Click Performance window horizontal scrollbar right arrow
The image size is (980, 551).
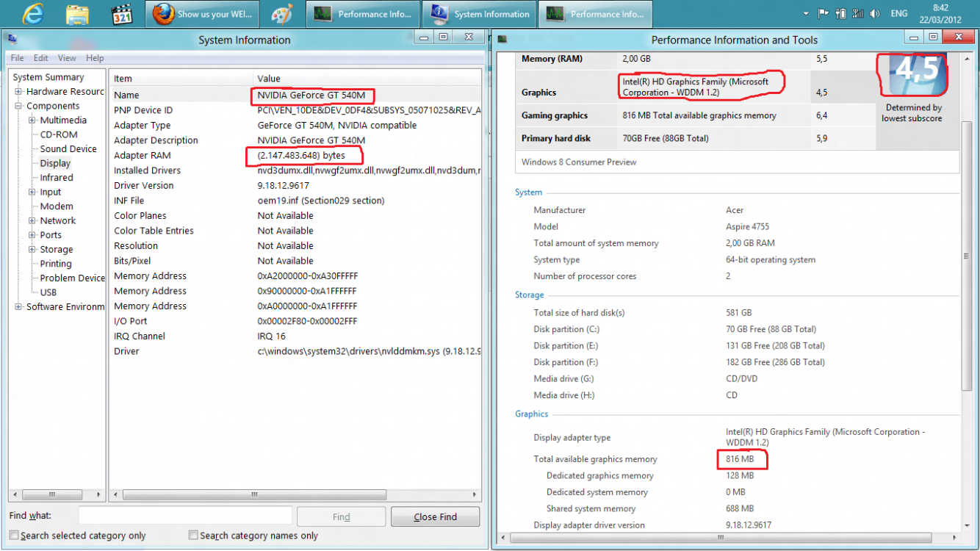point(954,539)
